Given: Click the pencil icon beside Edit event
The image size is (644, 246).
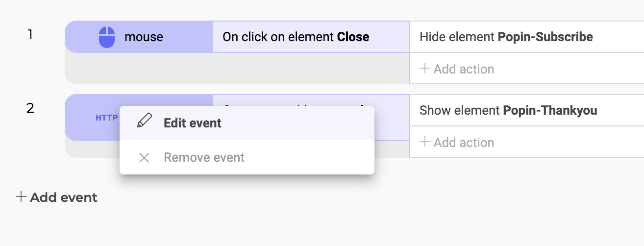Looking at the screenshot, I should pos(144,122).
